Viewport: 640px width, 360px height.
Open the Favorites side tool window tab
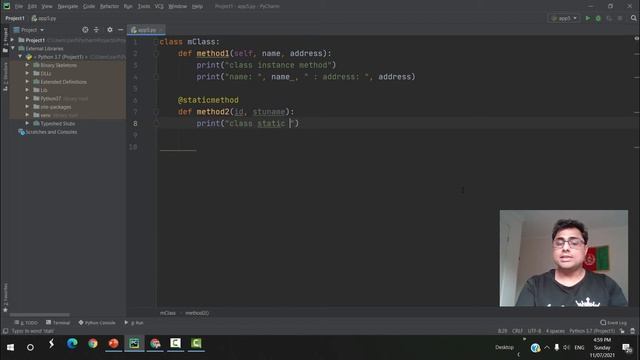tap(5, 298)
